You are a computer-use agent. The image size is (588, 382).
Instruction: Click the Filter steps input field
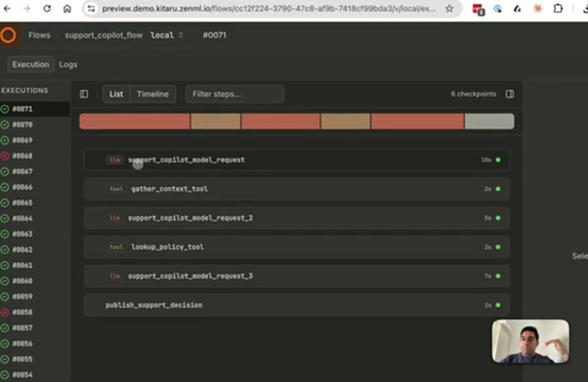235,94
